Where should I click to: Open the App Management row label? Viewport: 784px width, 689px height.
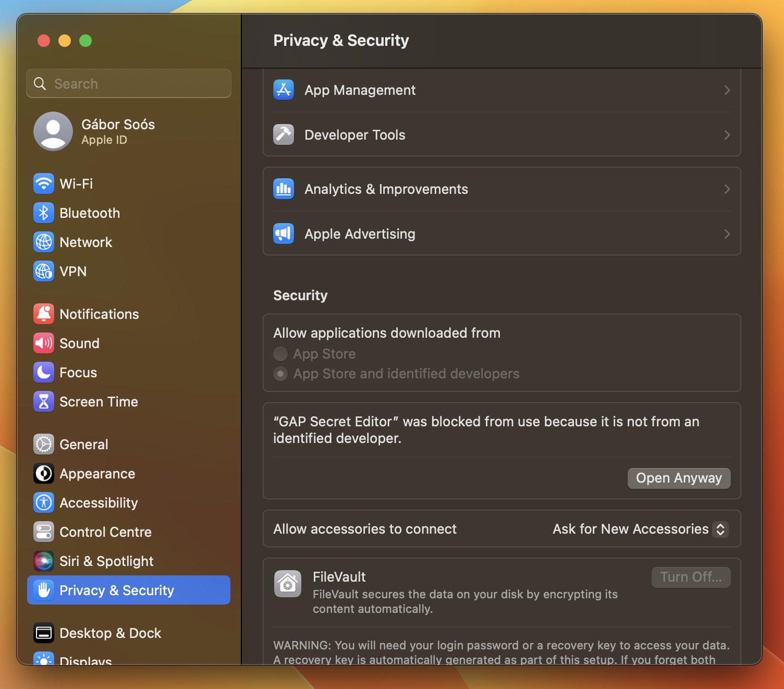[x=360, y=90]
